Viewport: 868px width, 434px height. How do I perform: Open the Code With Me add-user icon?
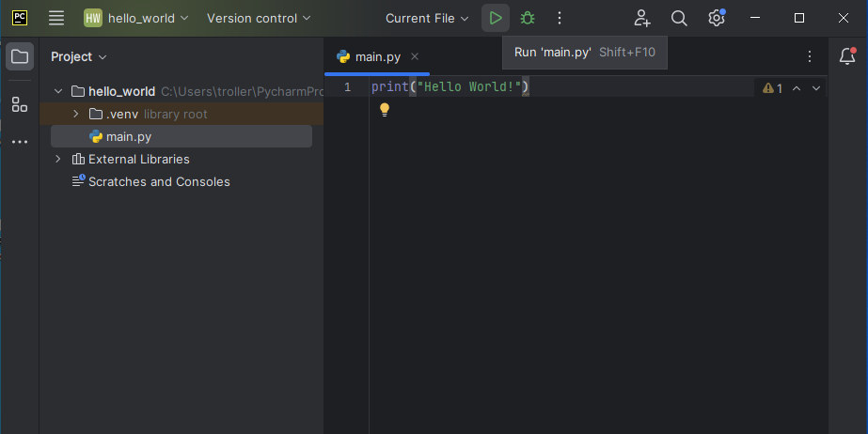[642, 18]
